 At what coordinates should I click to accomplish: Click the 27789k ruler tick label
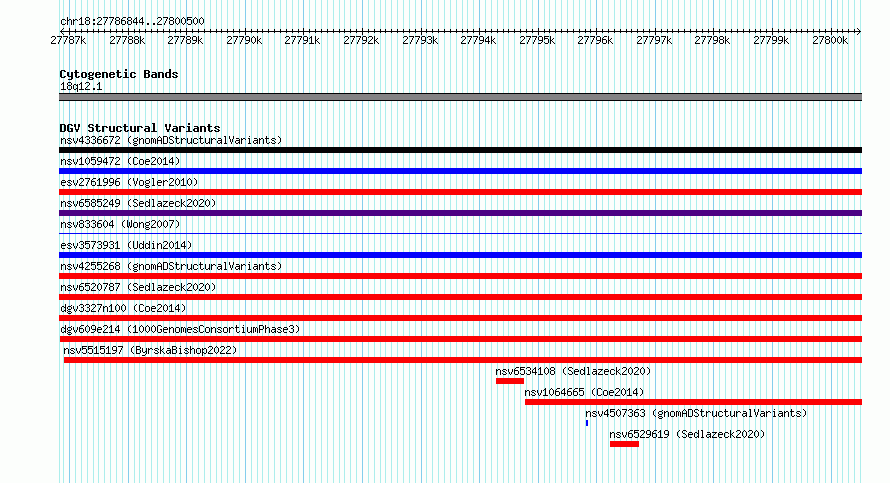tap(185, 40)
